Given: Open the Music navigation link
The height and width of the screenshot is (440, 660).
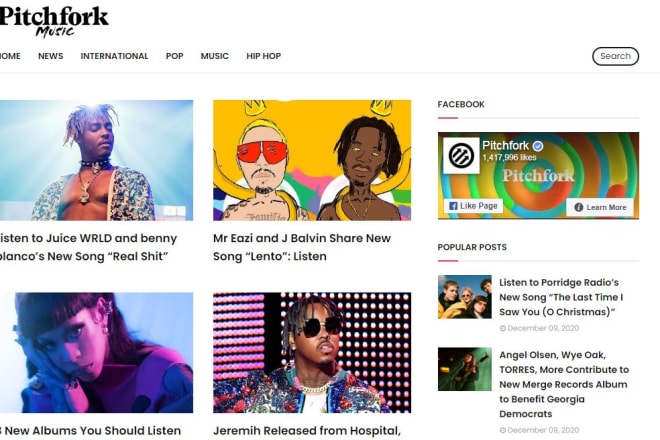Looking at the screenshot, I should click(215, 56).
